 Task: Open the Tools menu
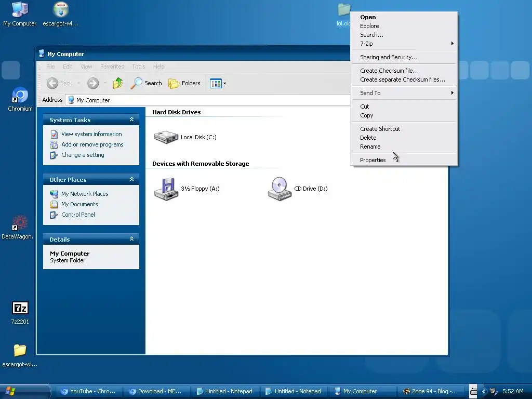138,66
